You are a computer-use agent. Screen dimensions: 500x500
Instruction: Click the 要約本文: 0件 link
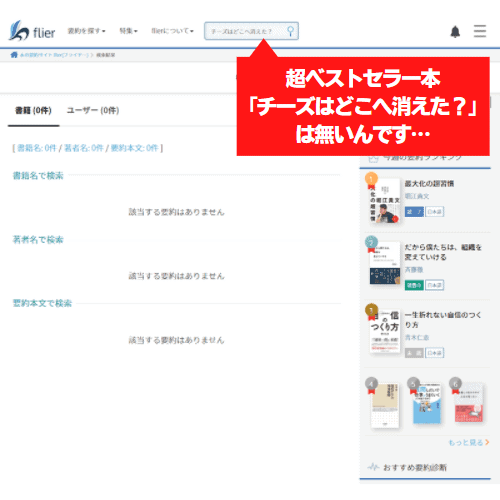[x=134, y=148]
